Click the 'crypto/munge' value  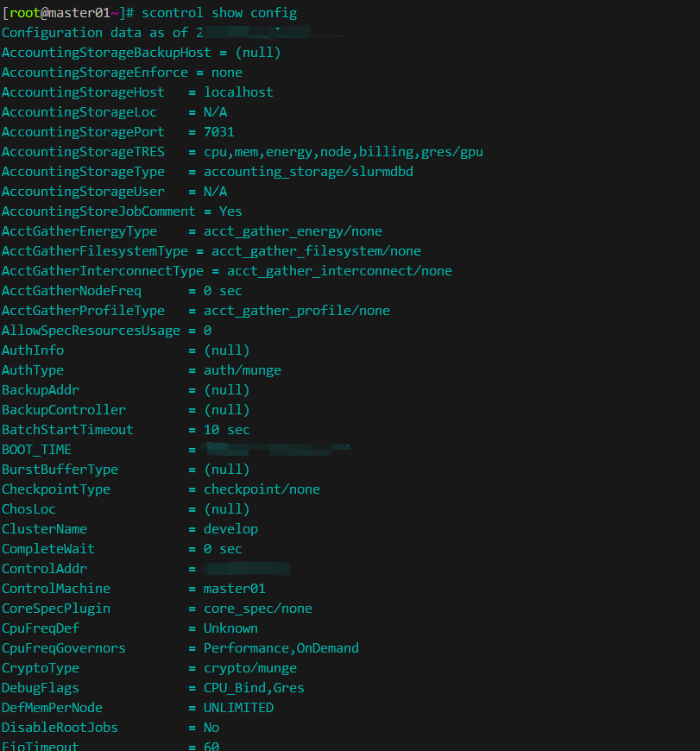click(250, 668)
